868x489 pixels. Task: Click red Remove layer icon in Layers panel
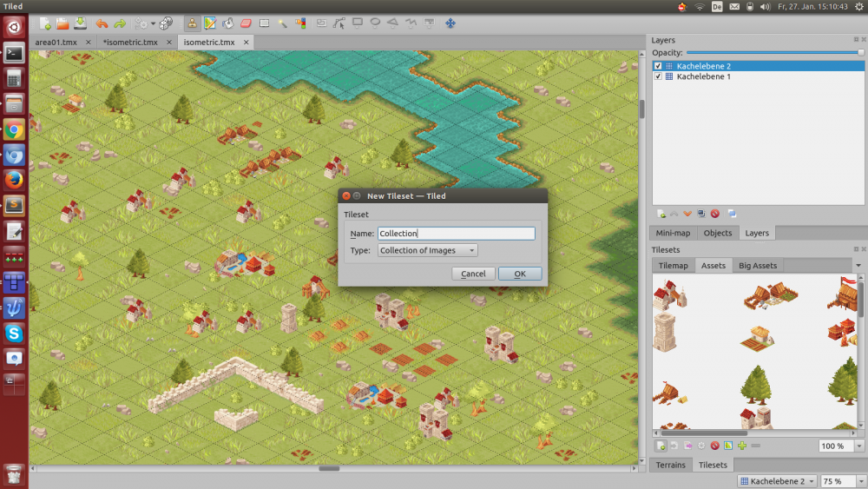point(715,214)
